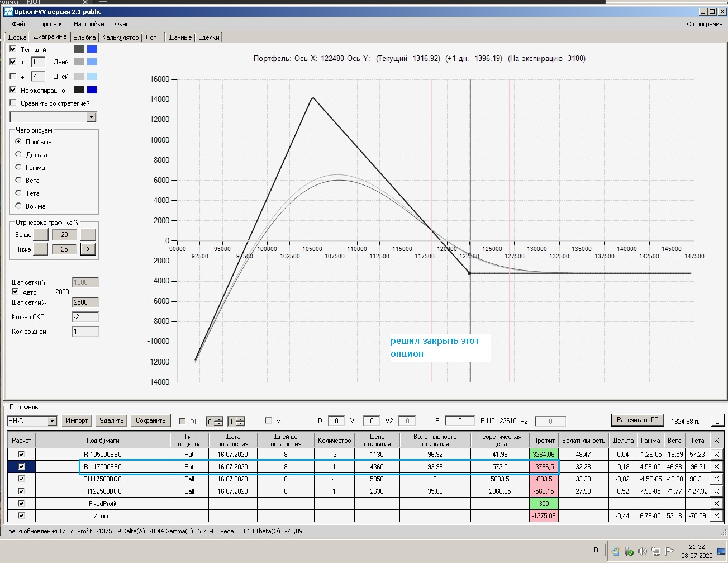Click the X button on the FixedProfit row
728x563 pixels.
716,504
